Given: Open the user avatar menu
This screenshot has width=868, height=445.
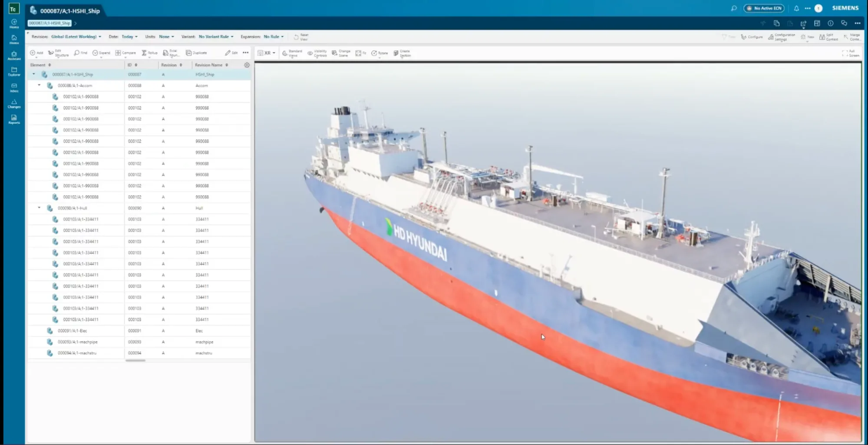Looking at the screenshot, I should point(818,8).
